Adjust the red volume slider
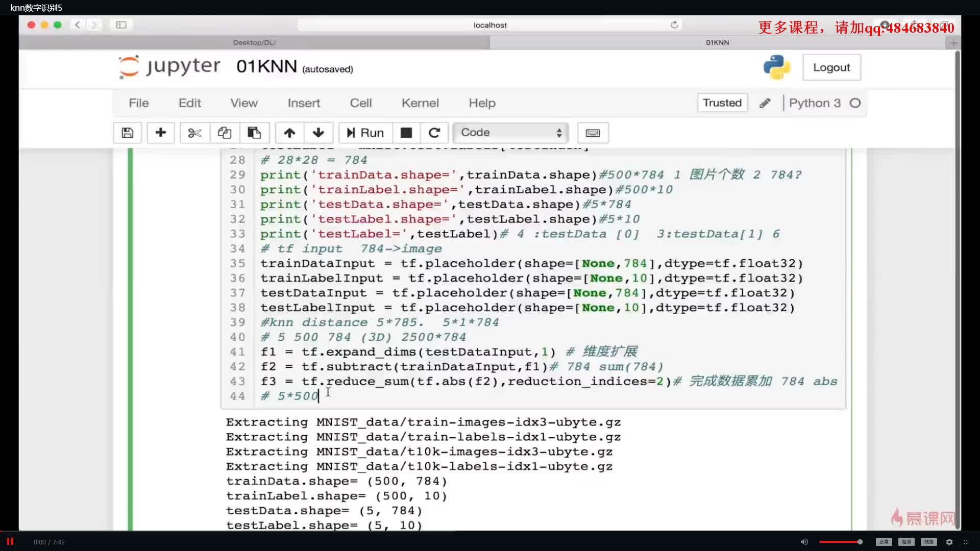Image resolution: width=980 pixels, height=551 pixels. click(841, 542)
